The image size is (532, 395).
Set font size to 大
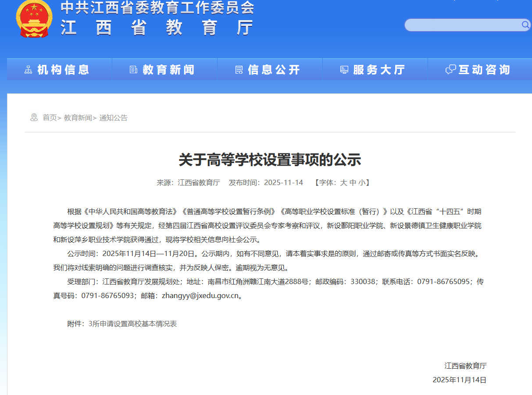(x=343, y=182)
